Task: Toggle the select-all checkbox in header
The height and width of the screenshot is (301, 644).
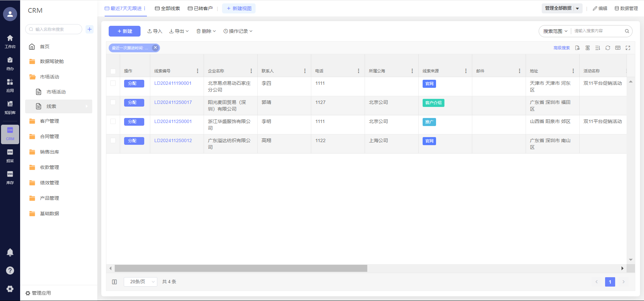Action: pos(113,71)
